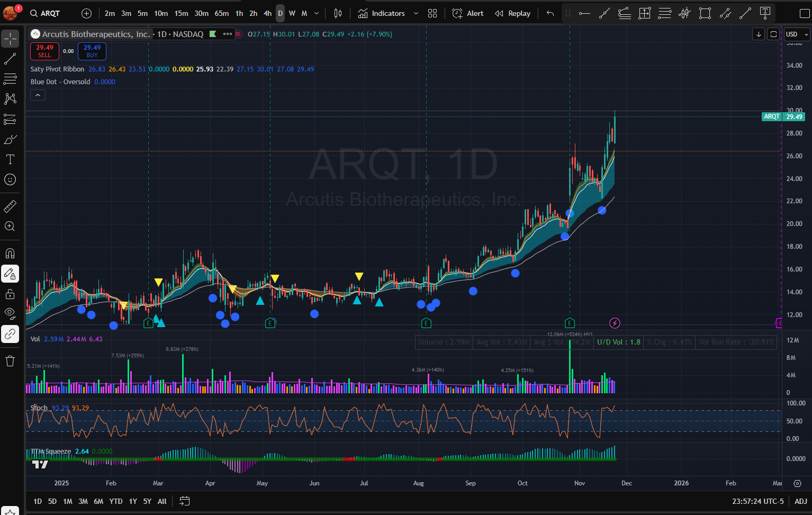Expand the favorite indicators dropdown arrow

(416, 13)
